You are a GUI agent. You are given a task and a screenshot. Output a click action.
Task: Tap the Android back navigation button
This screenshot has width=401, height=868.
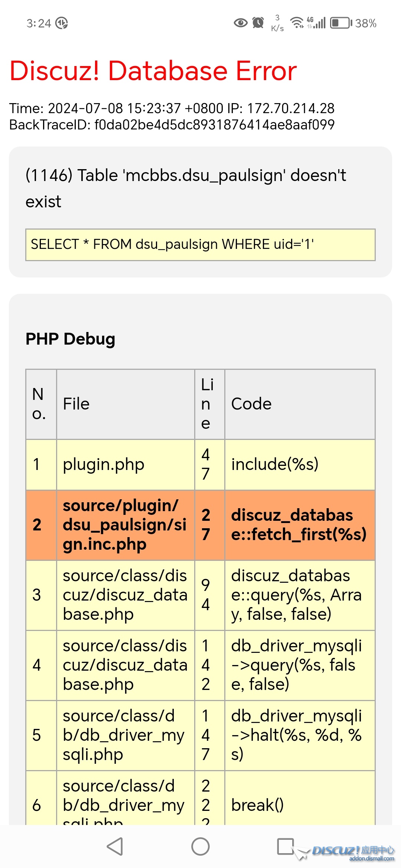pyautogui.click(x=115, y=846)
